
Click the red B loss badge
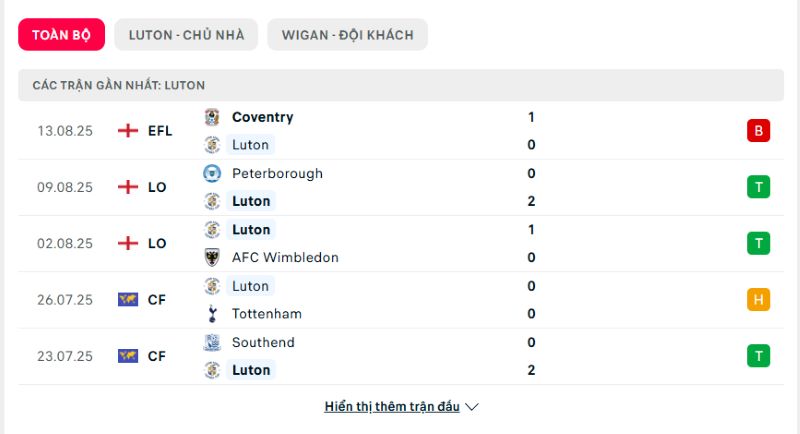pyautogui.click(x=758, y=131)
